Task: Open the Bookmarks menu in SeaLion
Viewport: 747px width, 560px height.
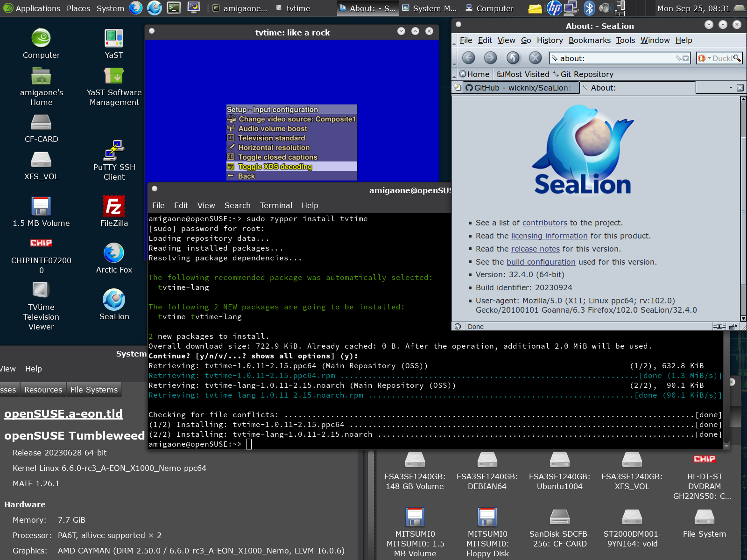Action: [589, 40]
